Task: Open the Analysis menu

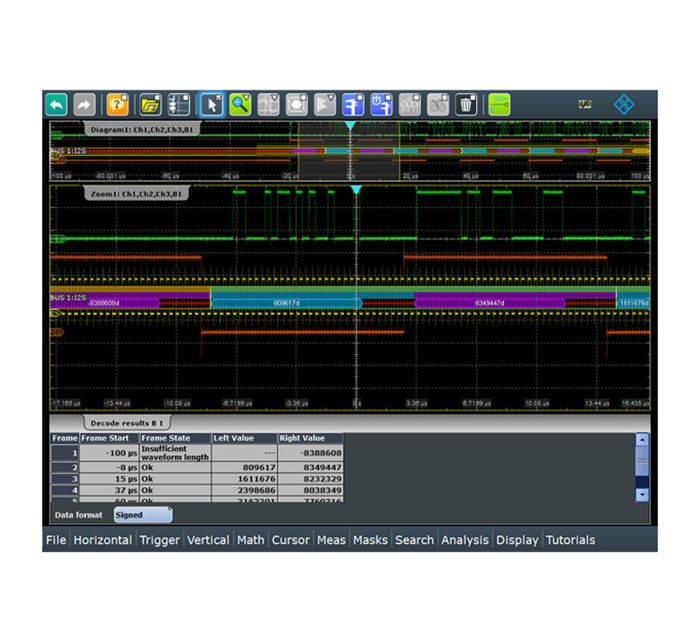Action: pos(465,540)
